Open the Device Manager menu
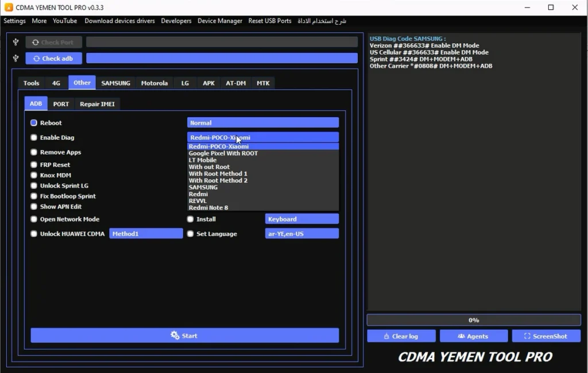The width and height of the screenshot is (588, 373). click(220, 21)
